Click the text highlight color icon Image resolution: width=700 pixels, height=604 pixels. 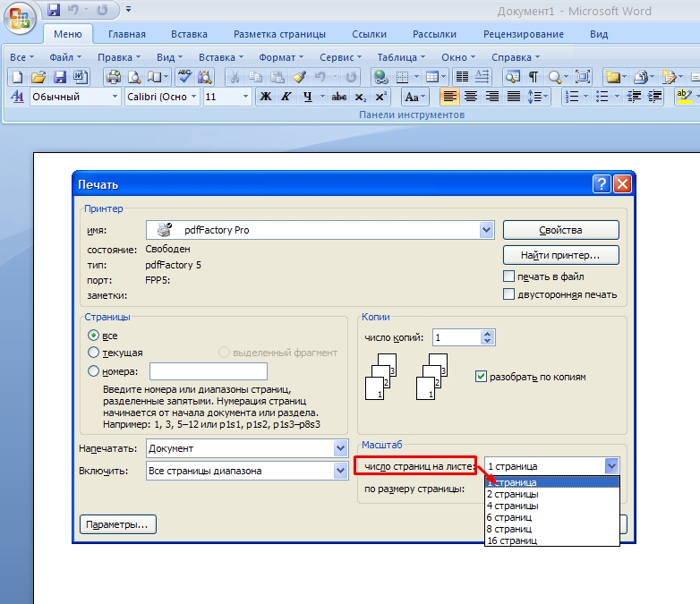[x=683, y=97]
